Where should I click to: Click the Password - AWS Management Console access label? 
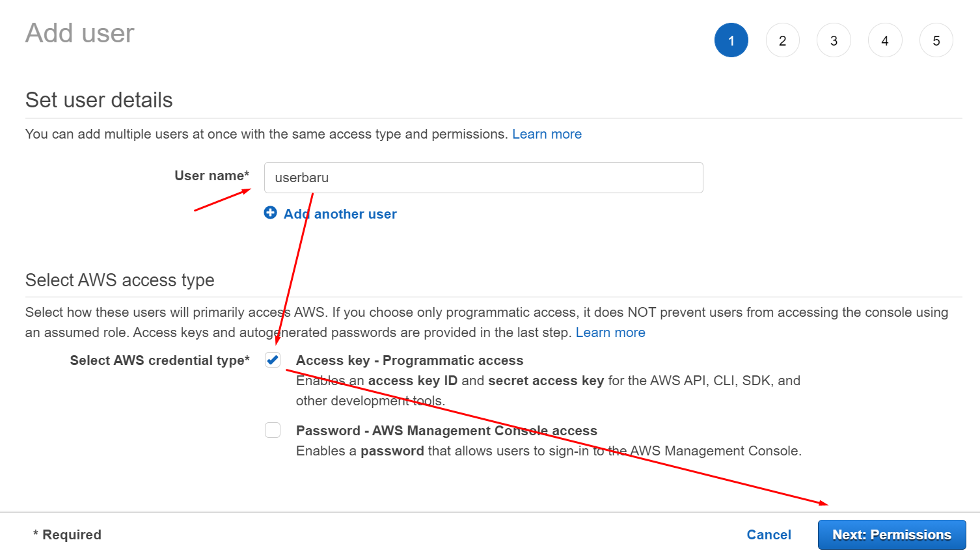[446, 431]
